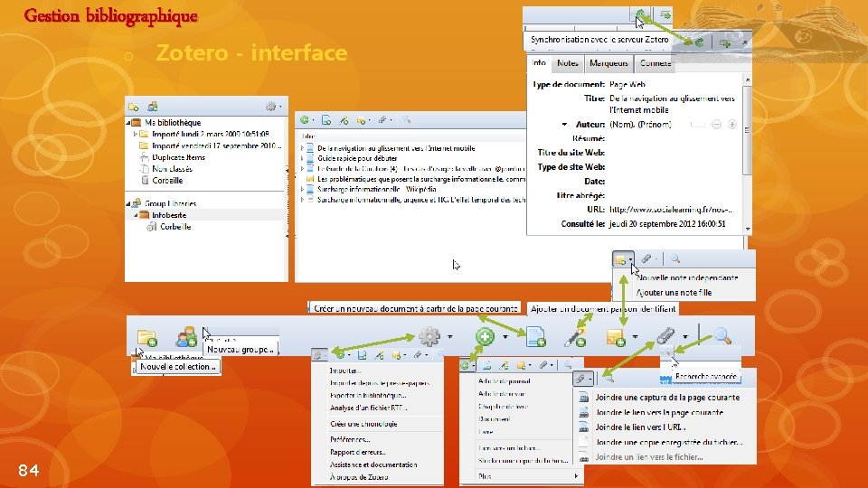
Task: Click the Titre field value in Info pane
Action: point(672,104)
